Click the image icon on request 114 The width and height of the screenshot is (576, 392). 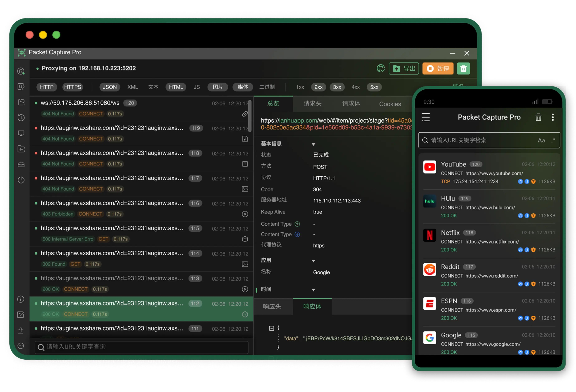(245, 264)
